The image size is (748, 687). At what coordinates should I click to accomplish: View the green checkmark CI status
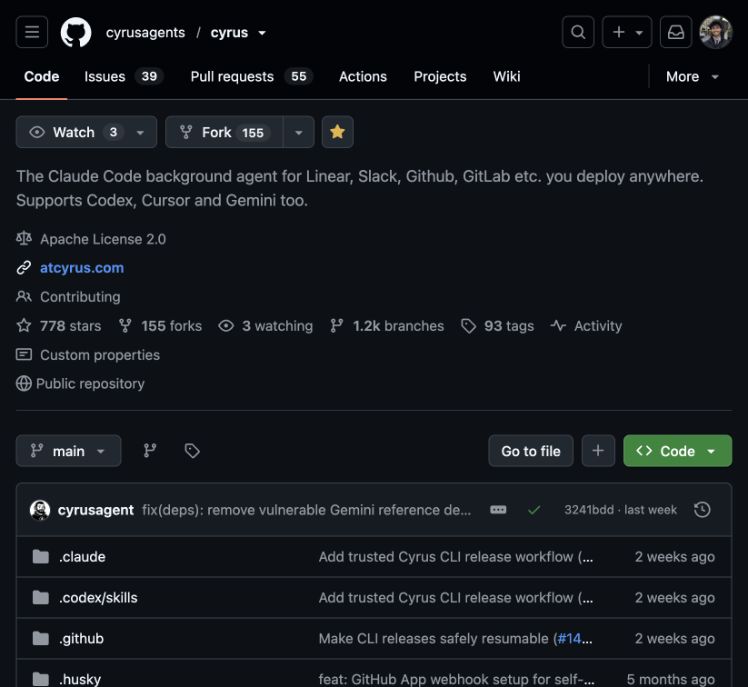(x=534, y=510)
